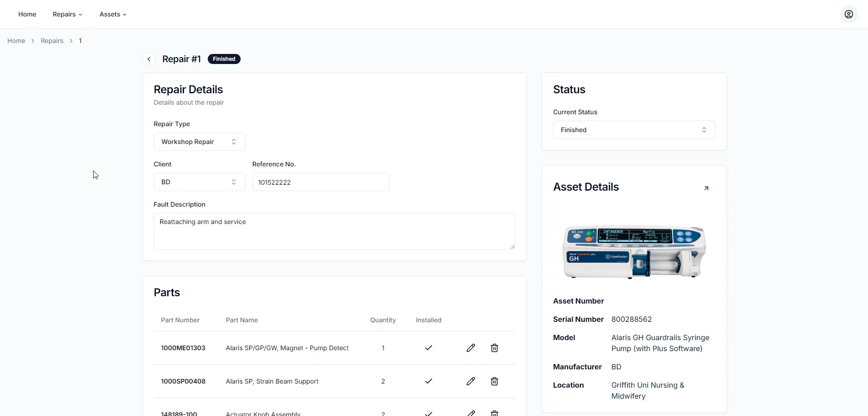Open full asset details via external link arrow
This screenshot has height=416, width=868.
click(706, 188)
